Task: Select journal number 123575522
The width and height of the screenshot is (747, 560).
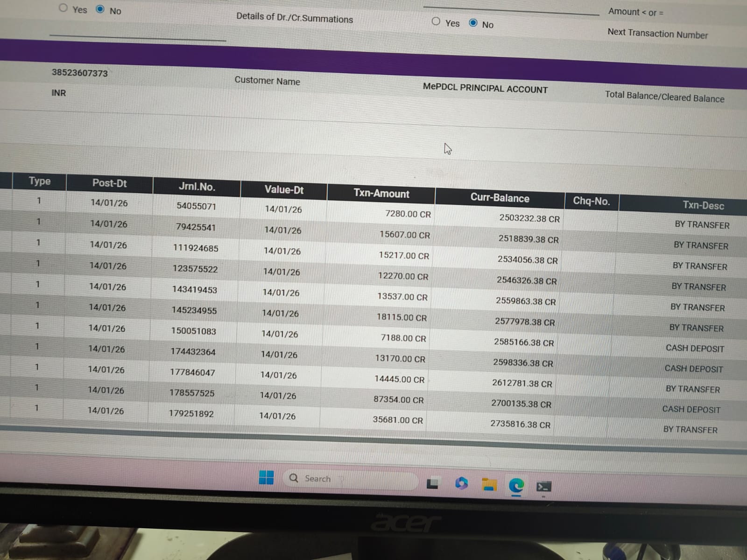Action: pos(195,269)
